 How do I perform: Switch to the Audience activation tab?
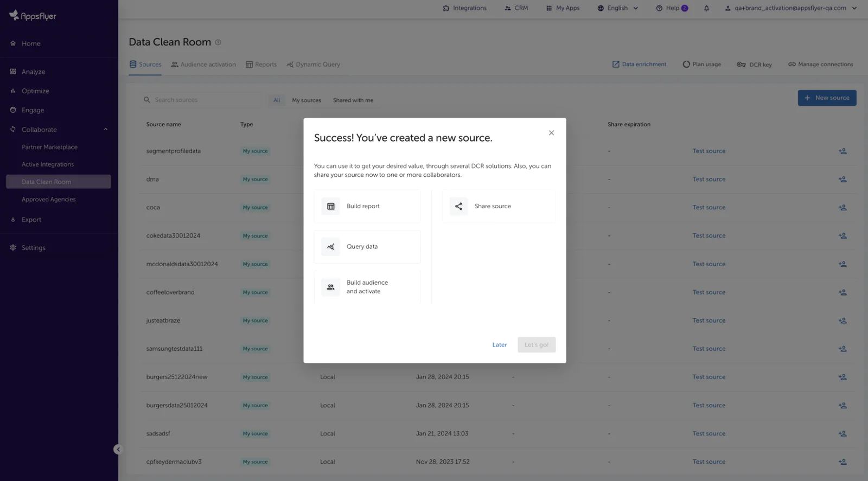(x=203, y=65)
